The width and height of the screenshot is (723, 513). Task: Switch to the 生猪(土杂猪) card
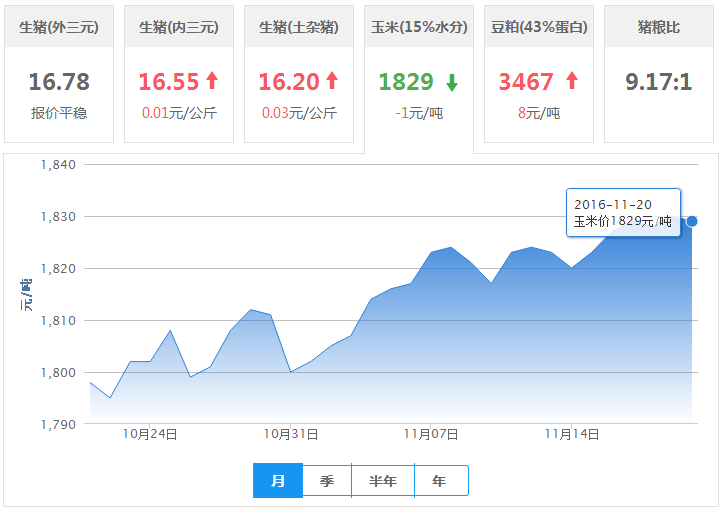(x=299, y=74)
